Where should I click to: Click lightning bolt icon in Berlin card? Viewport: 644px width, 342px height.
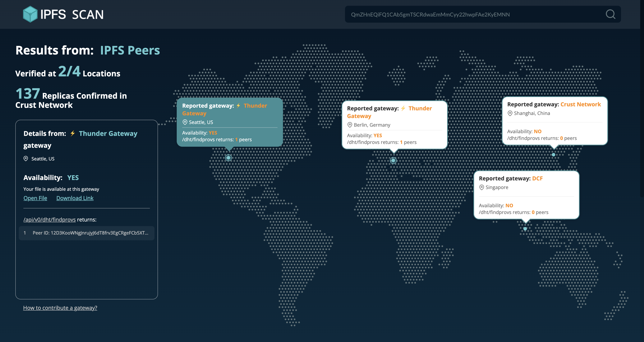[403, 108]
